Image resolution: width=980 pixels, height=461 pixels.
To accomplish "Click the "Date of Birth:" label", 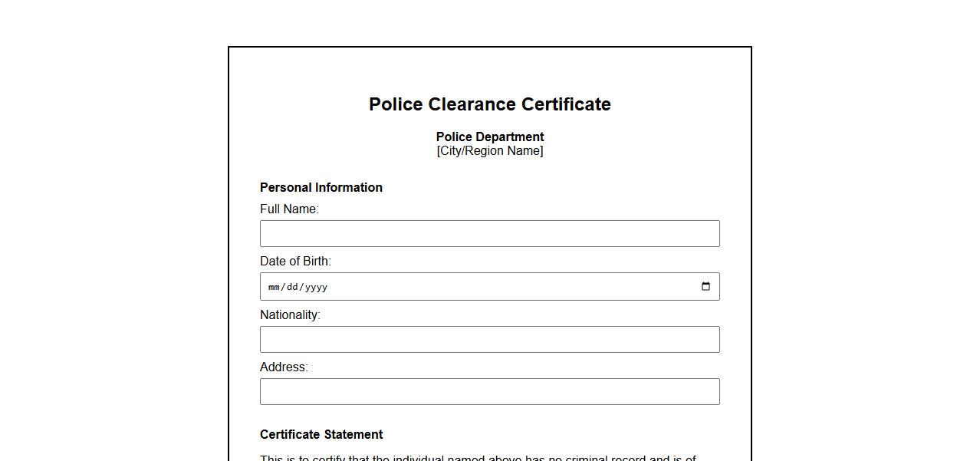I will (295, 262).
